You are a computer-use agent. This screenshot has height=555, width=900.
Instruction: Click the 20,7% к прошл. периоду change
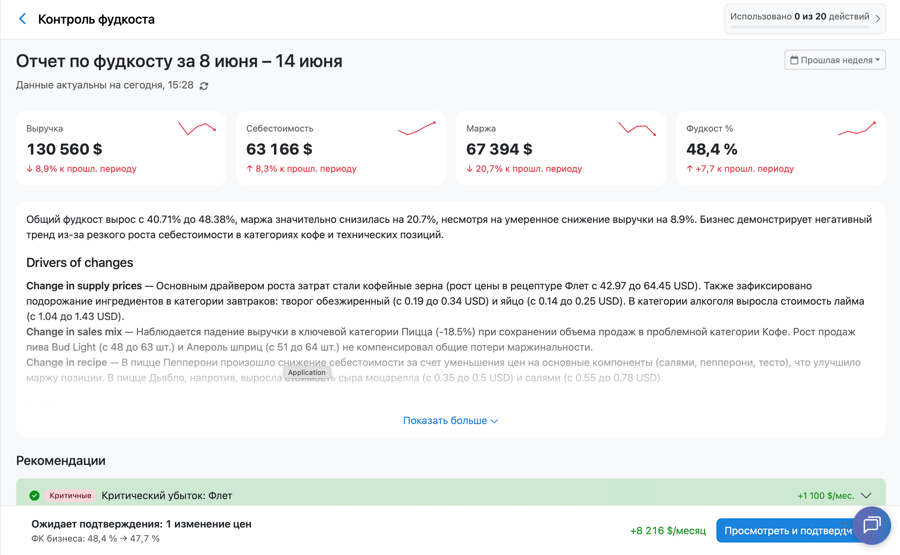coord(524,168)
